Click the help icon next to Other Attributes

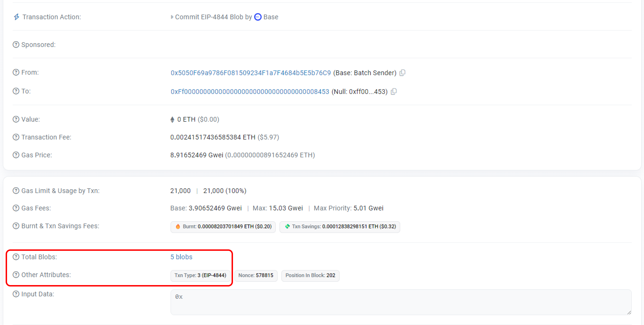16,275
